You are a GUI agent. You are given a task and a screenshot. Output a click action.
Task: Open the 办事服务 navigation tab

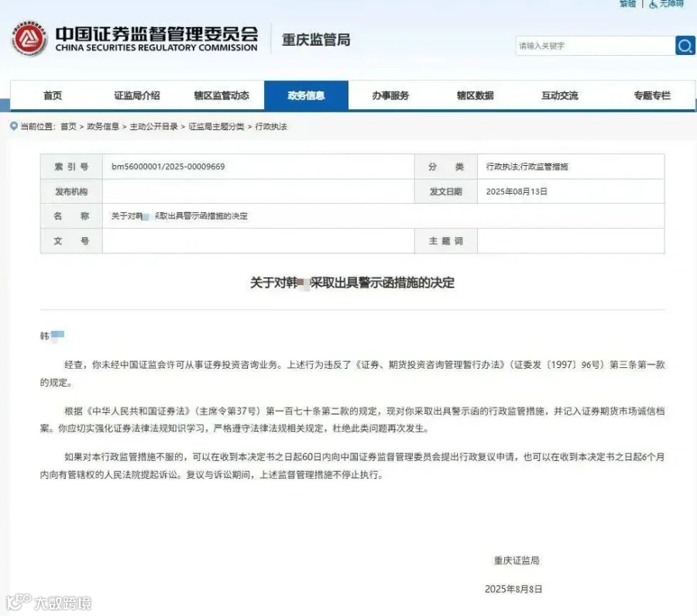[x=390, y=95]
